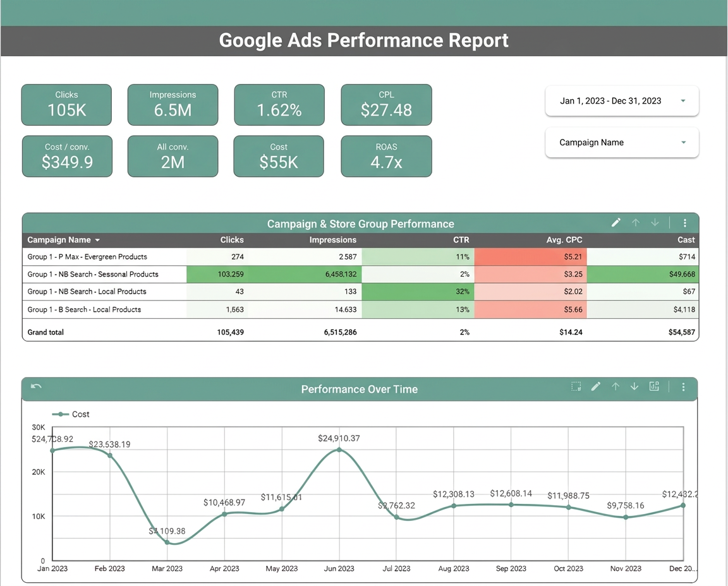
Task: Select the All conv. 2M scorecard
Action: pos(173,157)
